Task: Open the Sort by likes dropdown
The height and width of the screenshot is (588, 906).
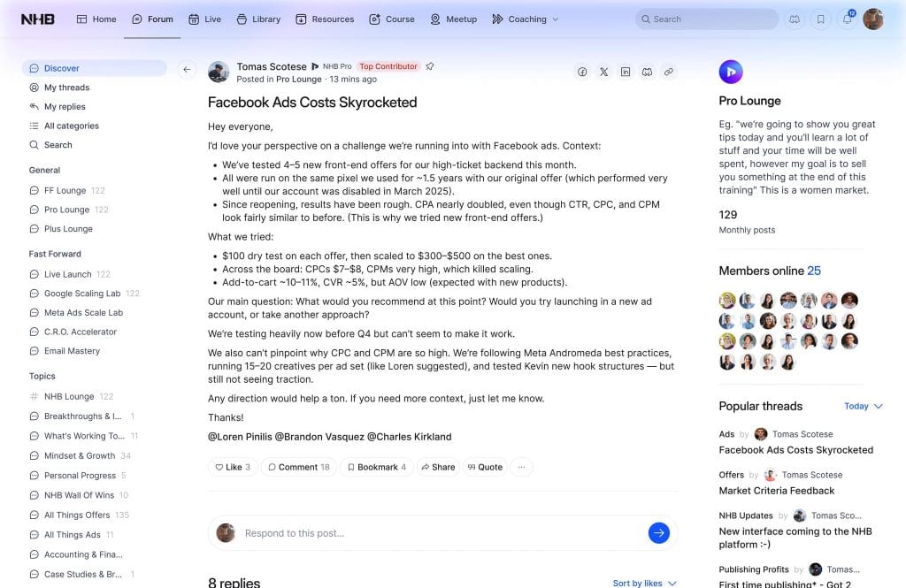Action: pos(645,583)
